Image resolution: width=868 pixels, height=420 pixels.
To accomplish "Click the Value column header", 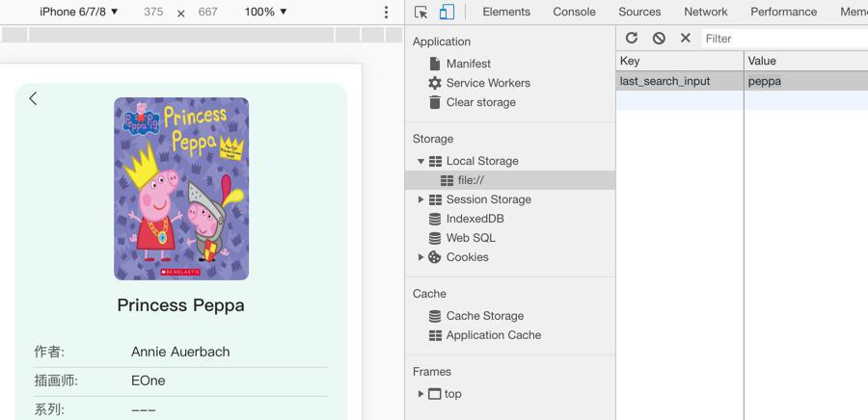I will [806, 61].
